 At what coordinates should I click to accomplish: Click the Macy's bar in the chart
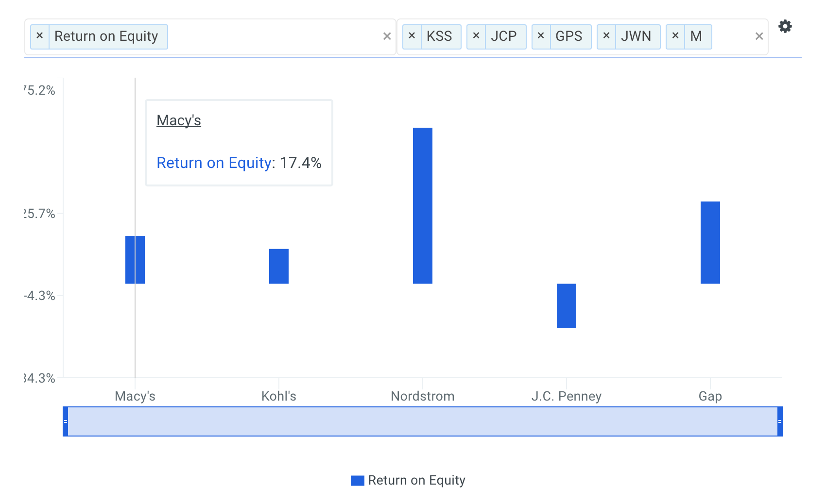point(135,260)
